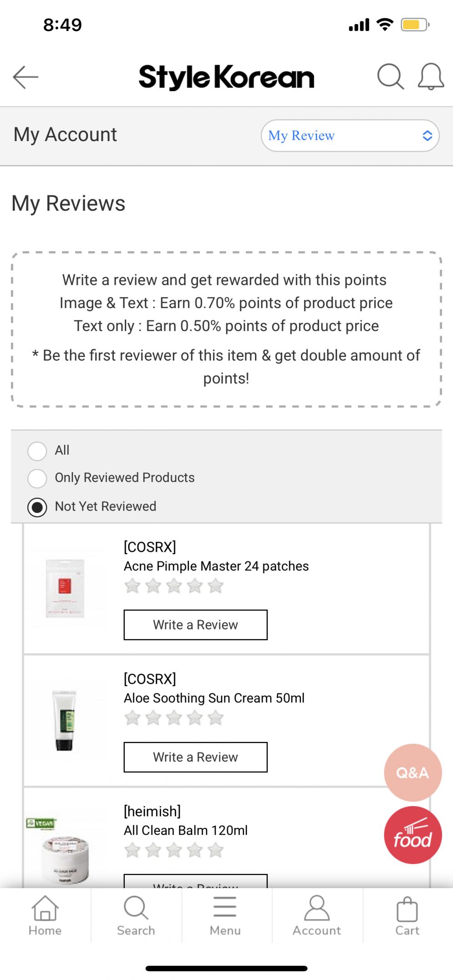Select the All radio button
The image size is (453, 980).
(37, 451)
